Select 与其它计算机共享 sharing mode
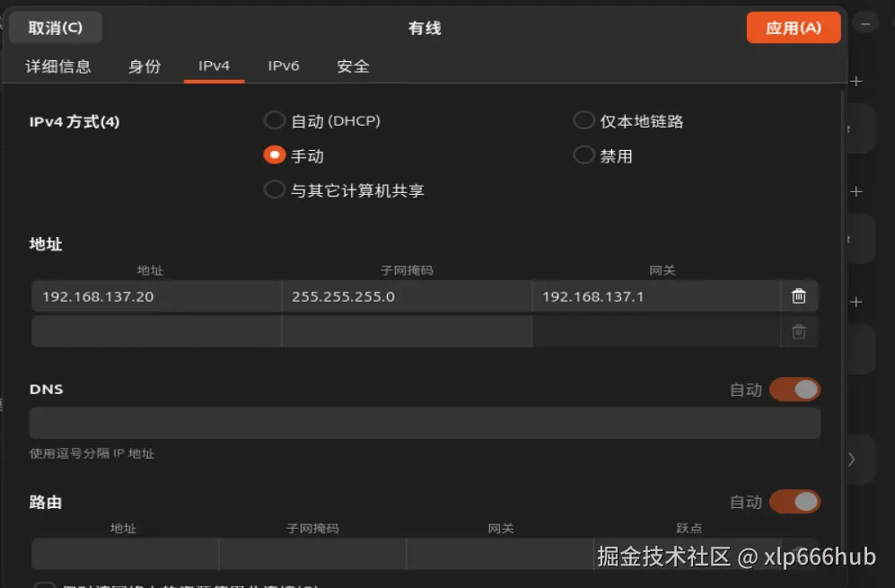The height and width of the screenshot is (588, 895). [275, 189]
